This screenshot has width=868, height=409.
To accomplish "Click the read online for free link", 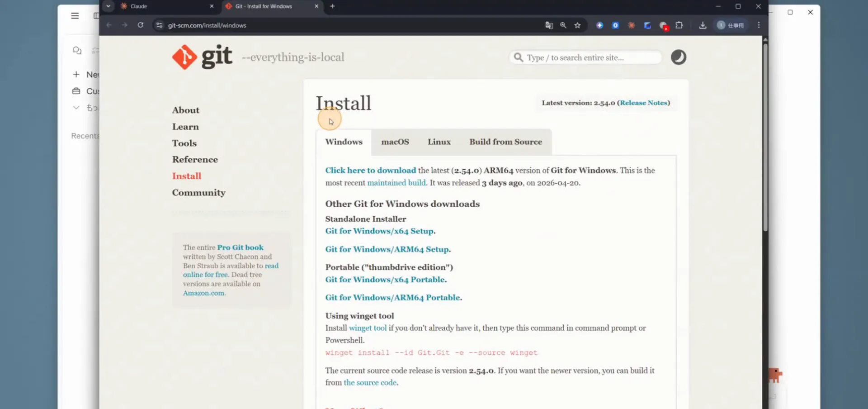I will 231,270.
